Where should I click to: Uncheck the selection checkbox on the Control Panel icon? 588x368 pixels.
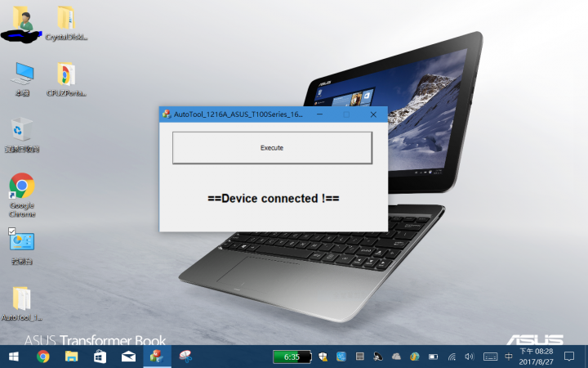11,231
